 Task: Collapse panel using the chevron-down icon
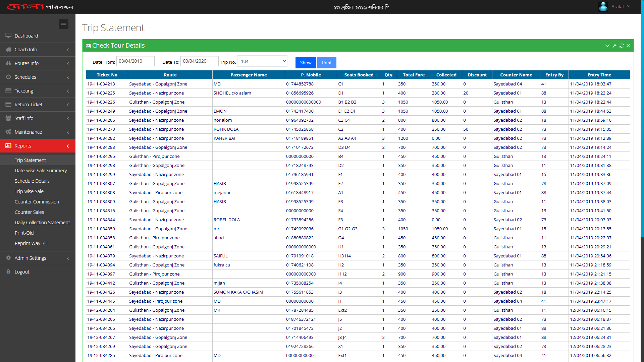coord(607,46)
